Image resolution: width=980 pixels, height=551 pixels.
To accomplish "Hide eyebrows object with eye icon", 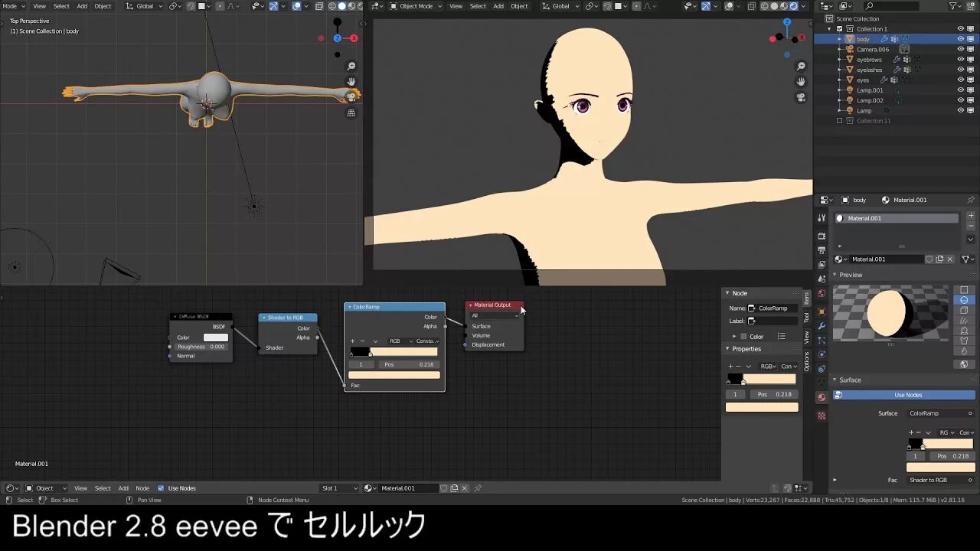I will click(961, 60).
